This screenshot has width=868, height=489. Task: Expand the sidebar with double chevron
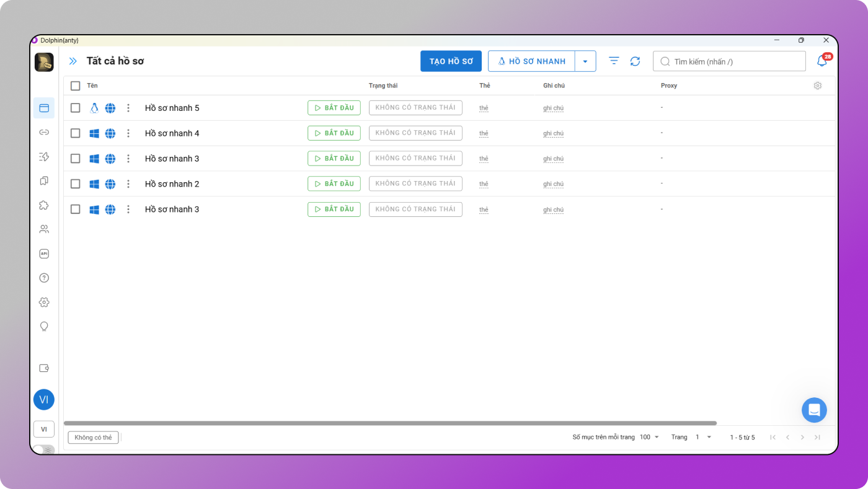click(x=73, y=61)
